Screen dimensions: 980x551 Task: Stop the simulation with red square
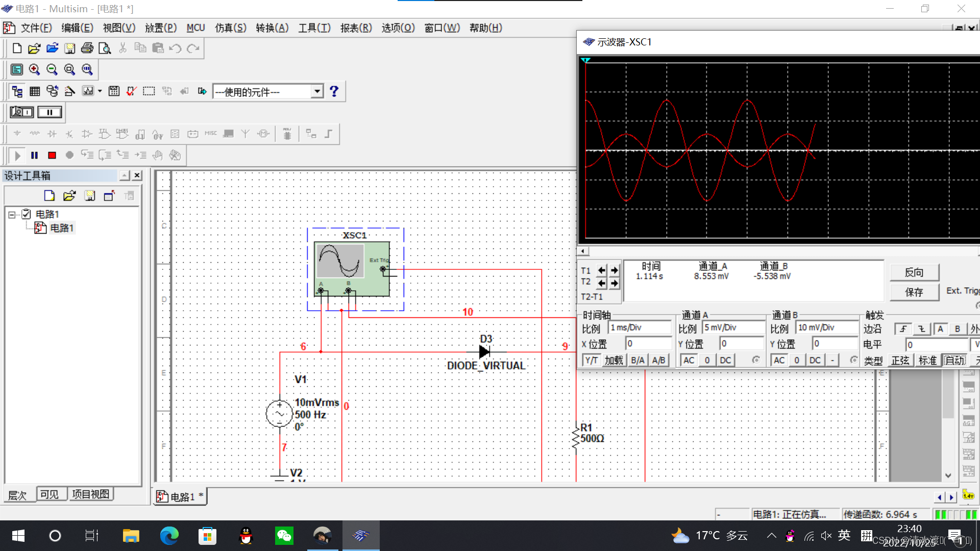(52, 156)
